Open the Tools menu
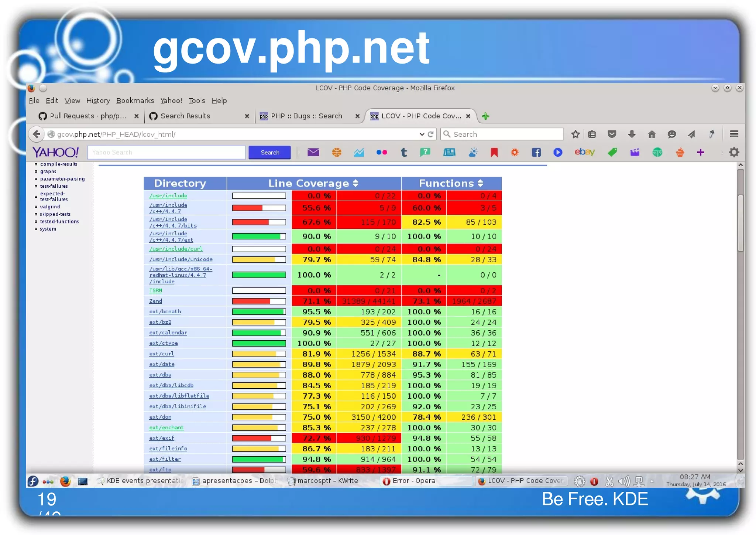 tap(197, 100)
